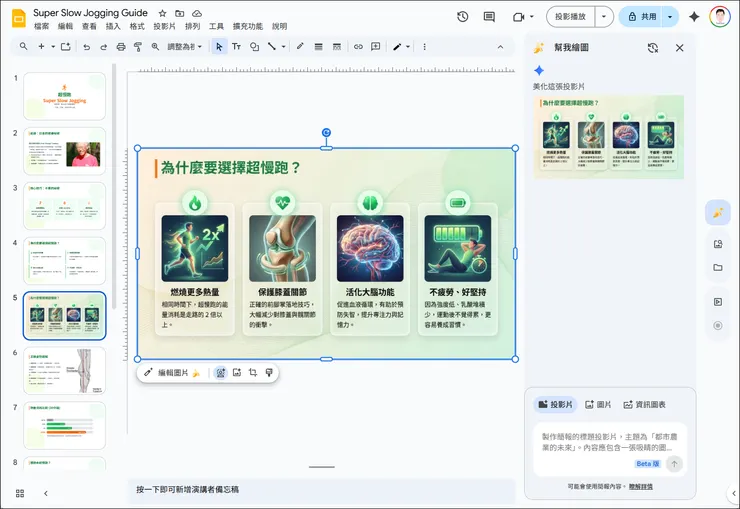Open border weight options
This screenshot has width=740, height=509.
click(319, 46)
